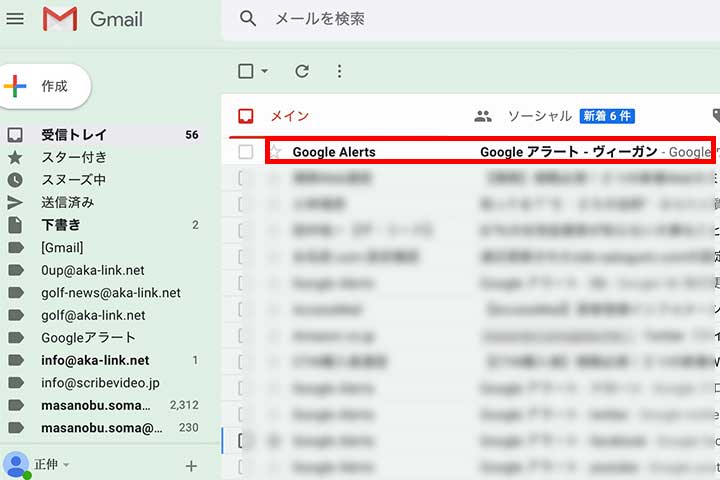The height and width of the screenshot is (480, 720).
Task: Click the 56 unread count on 受信トレイ
Action: pos(192,135)
